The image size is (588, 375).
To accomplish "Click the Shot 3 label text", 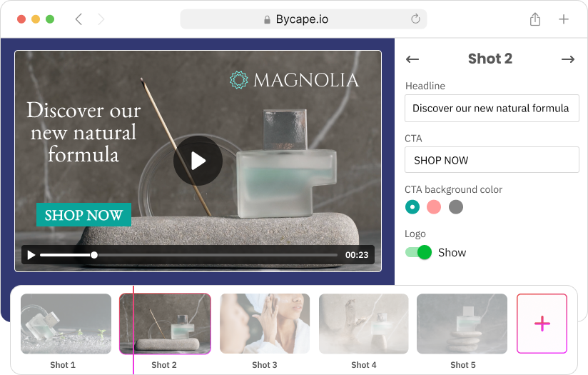I will pos(264,365).
